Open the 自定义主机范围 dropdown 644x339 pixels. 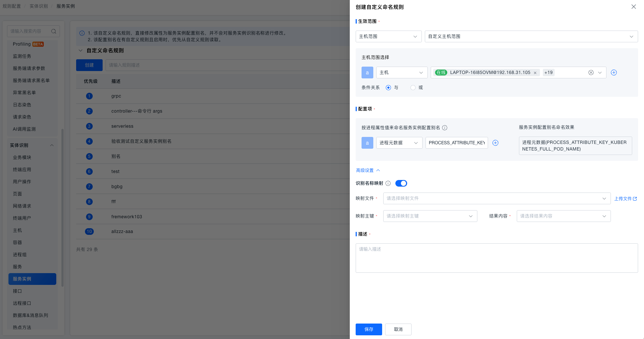point(531,36)
